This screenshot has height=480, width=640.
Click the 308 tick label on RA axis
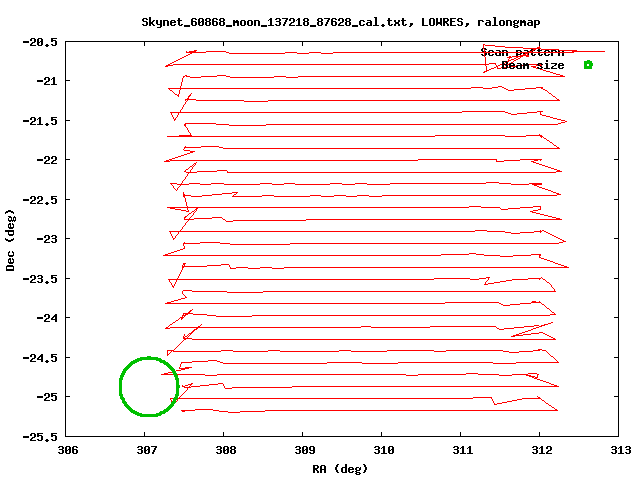click(x=226, y=450)
